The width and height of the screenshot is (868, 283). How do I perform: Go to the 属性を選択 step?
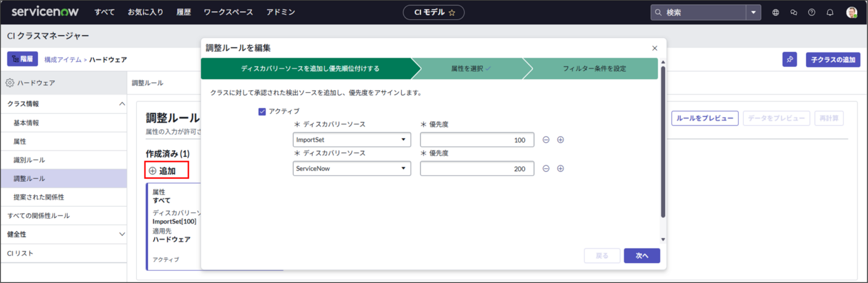click(x=471, y=68)
